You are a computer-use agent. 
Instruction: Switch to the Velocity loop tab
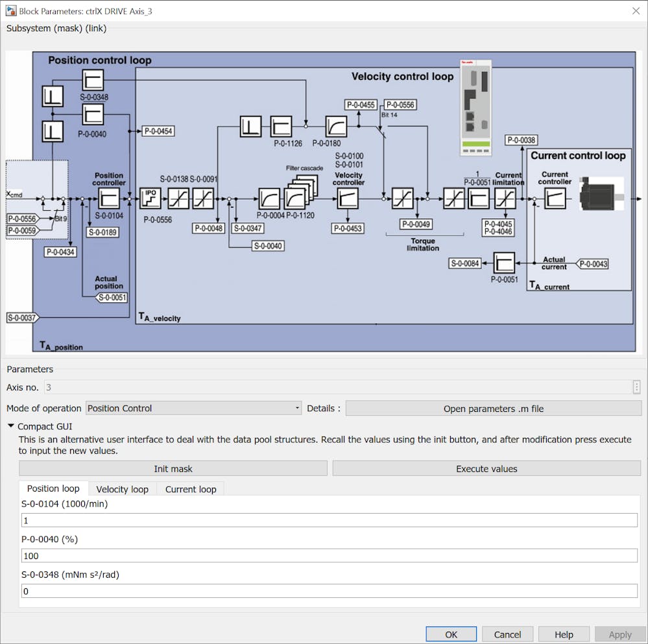123,489
